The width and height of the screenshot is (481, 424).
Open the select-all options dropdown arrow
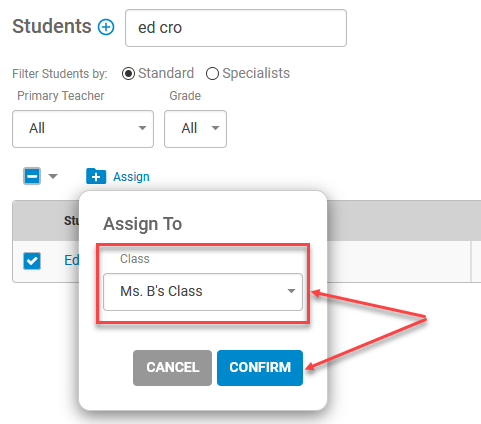click(x=53, y=176)
